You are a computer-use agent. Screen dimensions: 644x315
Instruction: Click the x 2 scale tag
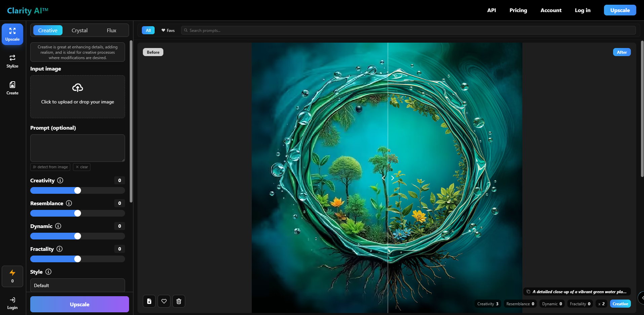click(x=601, y=304)
